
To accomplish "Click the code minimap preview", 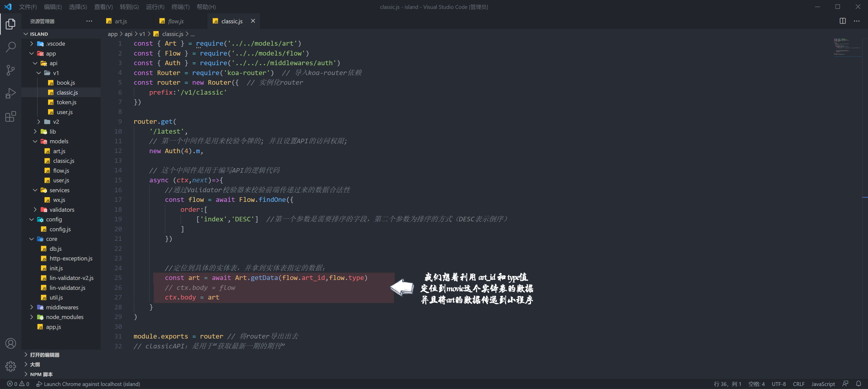I will (846, 47).
